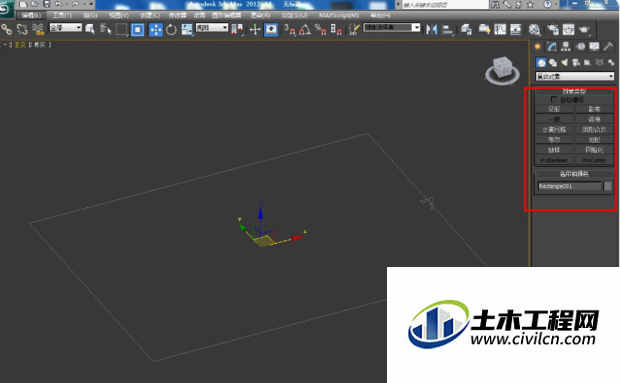The width and height of the screenshot is (620, 383).
Task: Open the Schematic View icon
Action: pyautogui.click(x=516, y=30)
